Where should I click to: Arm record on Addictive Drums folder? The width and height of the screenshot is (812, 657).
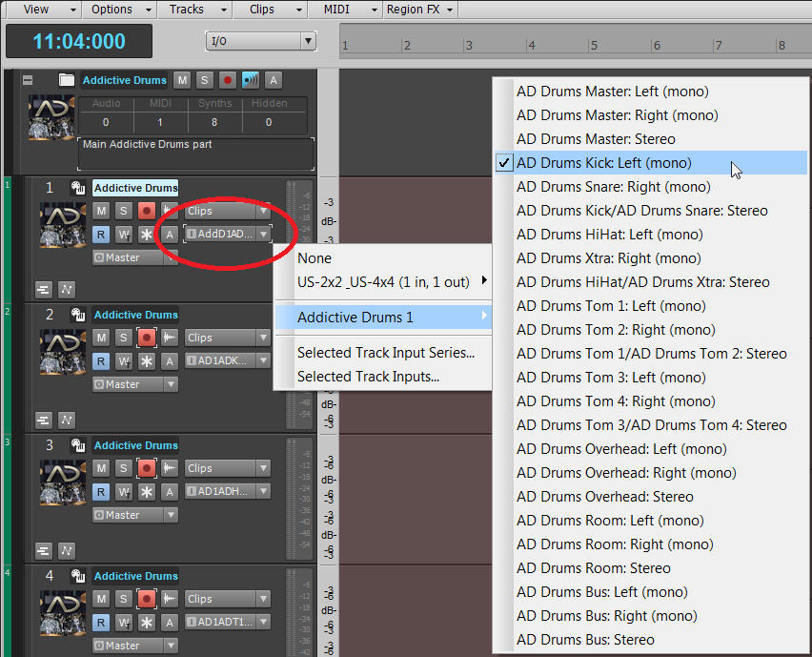(x=228, y=80)
